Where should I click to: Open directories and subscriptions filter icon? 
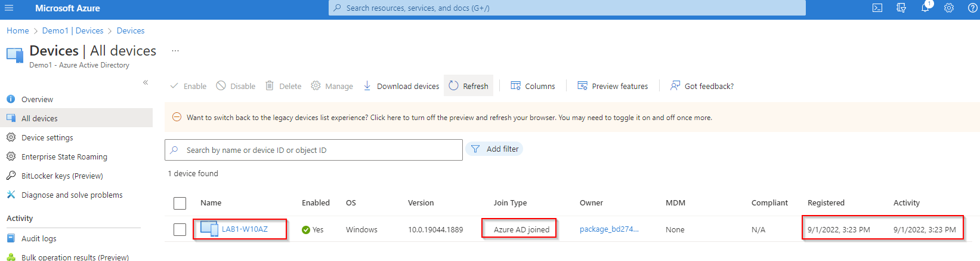point(901,8)
